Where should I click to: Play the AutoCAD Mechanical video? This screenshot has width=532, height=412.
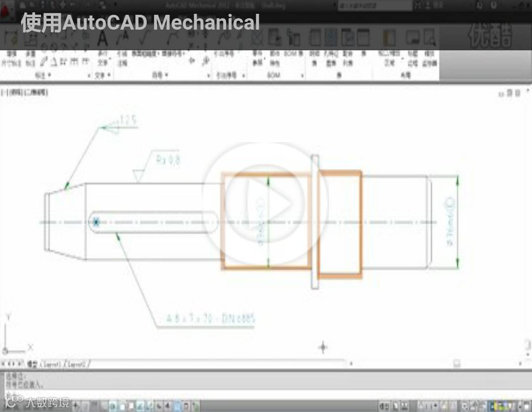coord(265,204)
